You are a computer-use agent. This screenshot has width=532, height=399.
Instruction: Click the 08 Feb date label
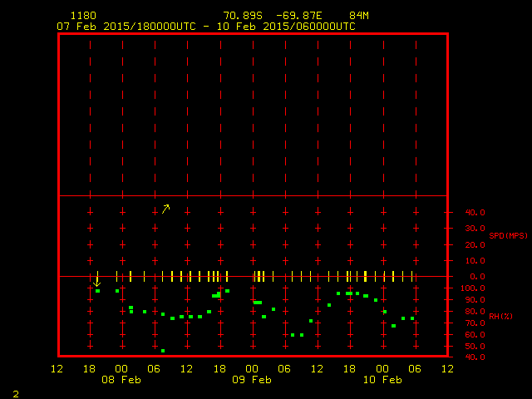121,380
